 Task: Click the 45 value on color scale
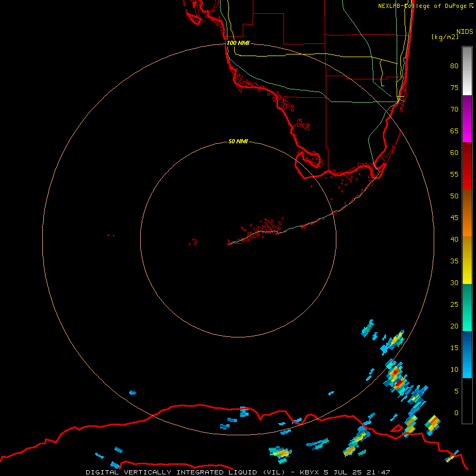(454, 218)
